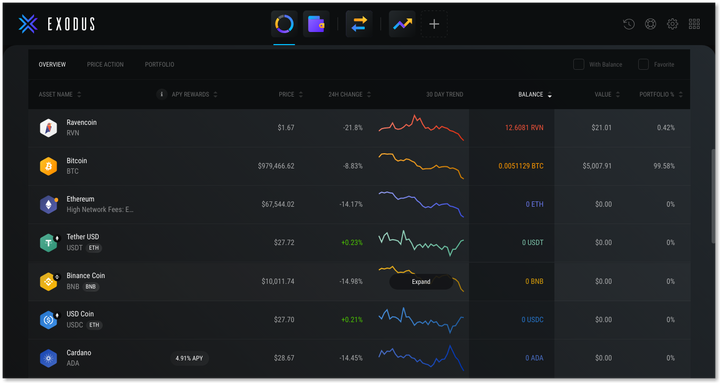Switch to the Price Action tab

pos(105,64)
